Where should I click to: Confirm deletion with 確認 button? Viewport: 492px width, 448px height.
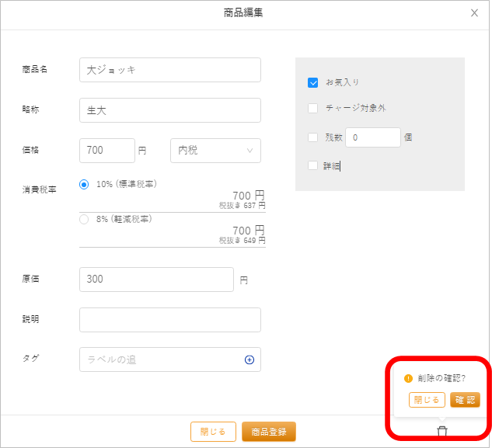(x=465, y=400)
